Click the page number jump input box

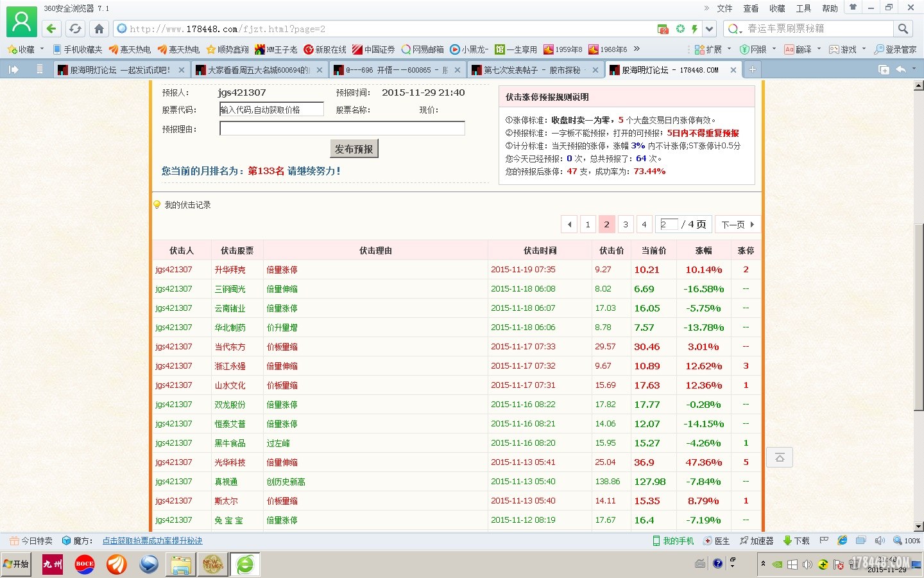(x=669, y=224)
